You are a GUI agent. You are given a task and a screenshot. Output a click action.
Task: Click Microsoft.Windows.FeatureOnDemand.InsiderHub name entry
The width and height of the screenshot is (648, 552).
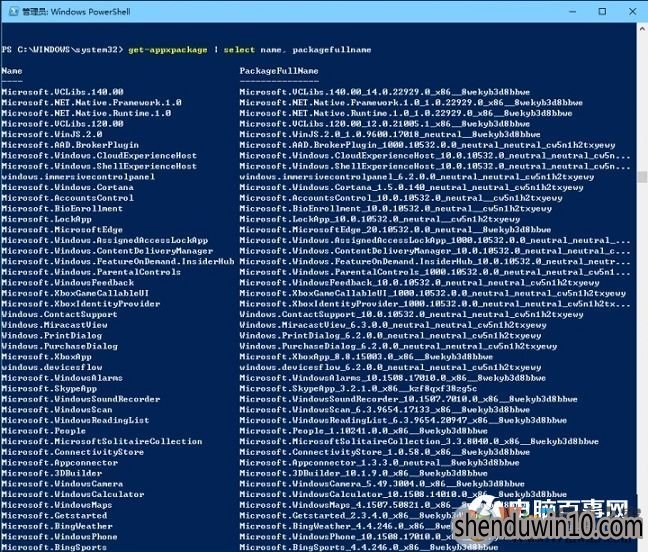pyautogui.click(x=118, y=261)
